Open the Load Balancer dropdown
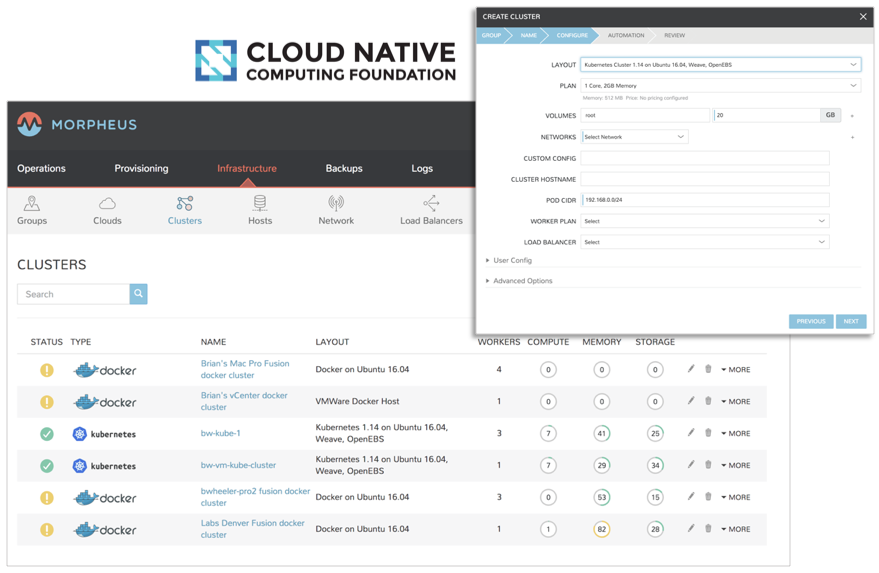879x573 pixels. click(705, 242)
